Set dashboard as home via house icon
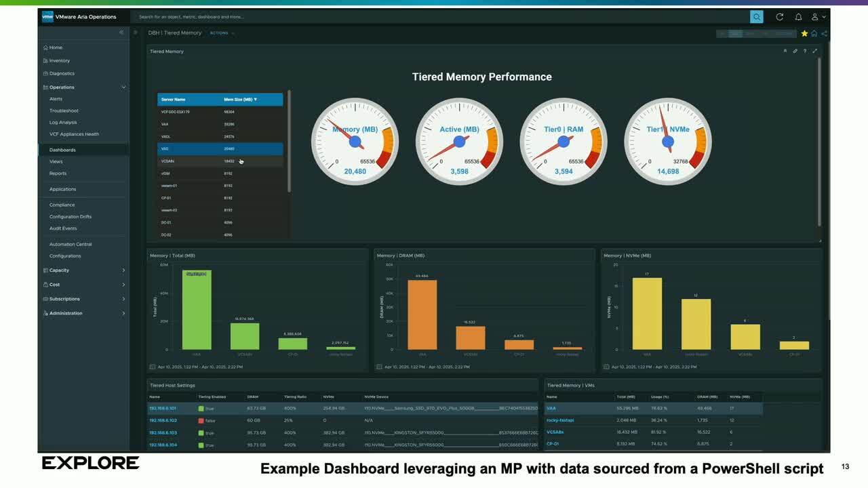The width and height of the screenshot is (868, 488). (814, 33)
